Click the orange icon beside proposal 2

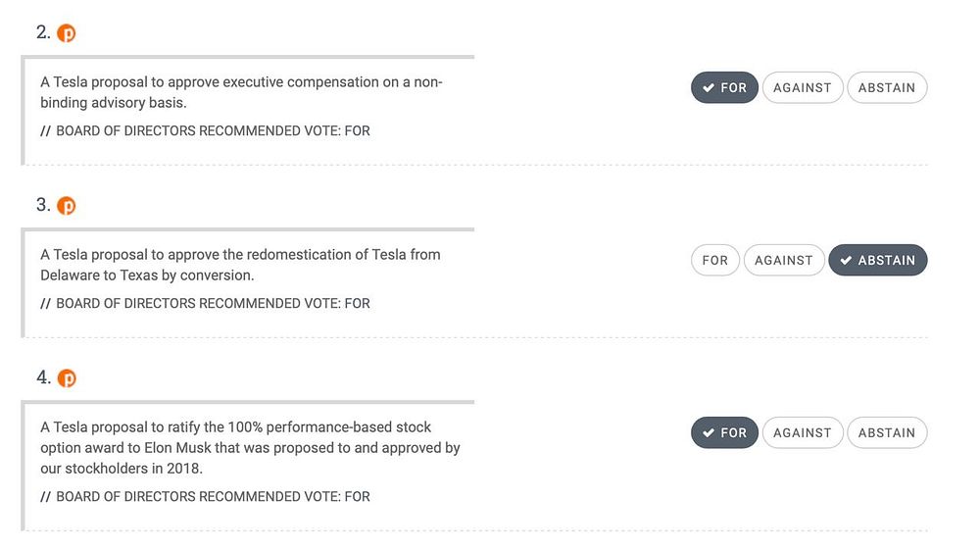67,33
